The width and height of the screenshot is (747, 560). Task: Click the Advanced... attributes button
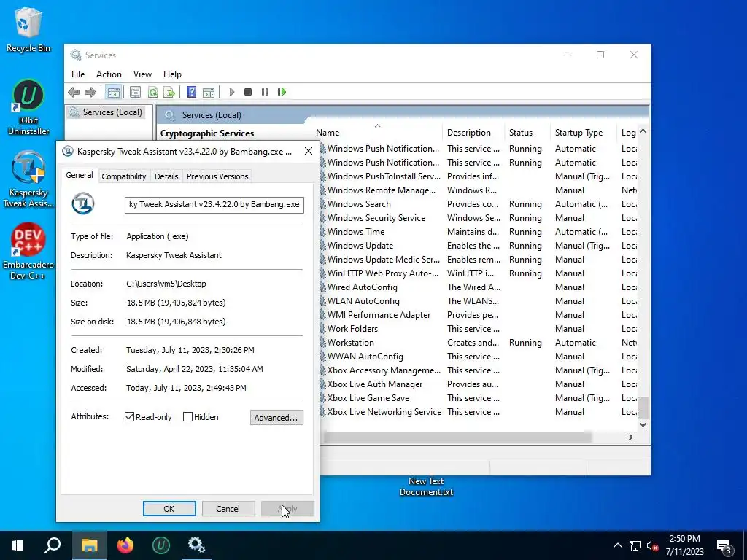click(276, 418)
